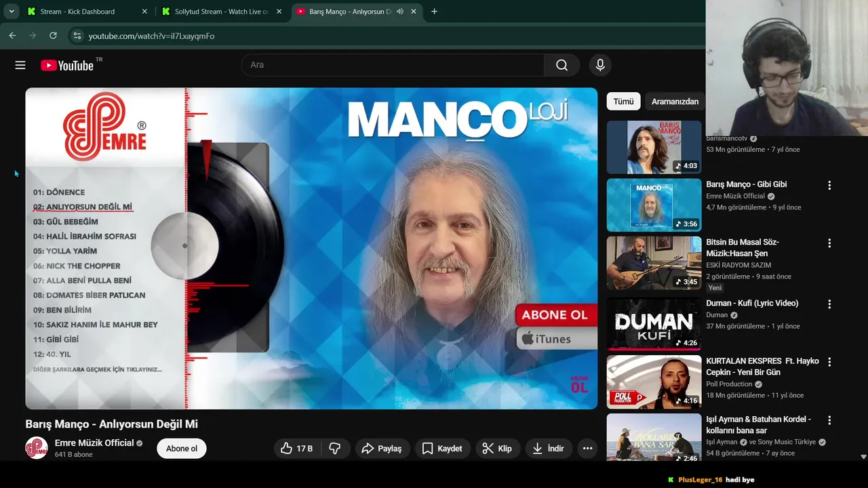Share the video with Paylaş
This screenshot has height=488, width=868.
tap(382, 449)
